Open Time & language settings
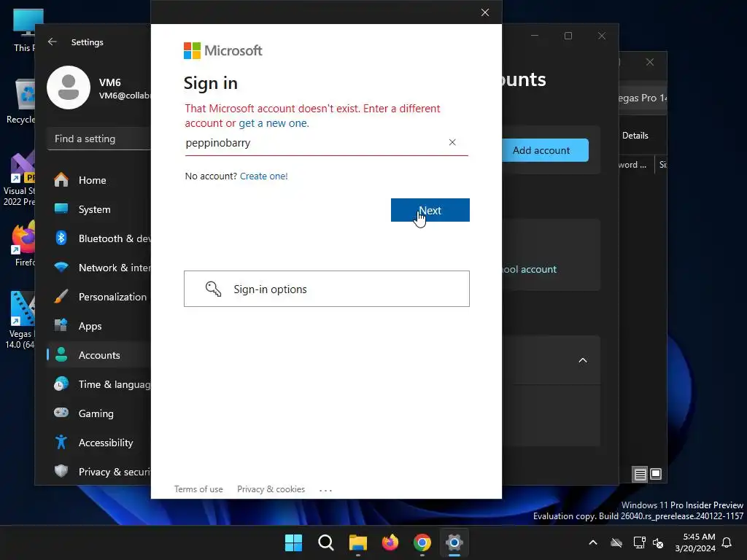747x560 pixels. pos(98,384)
